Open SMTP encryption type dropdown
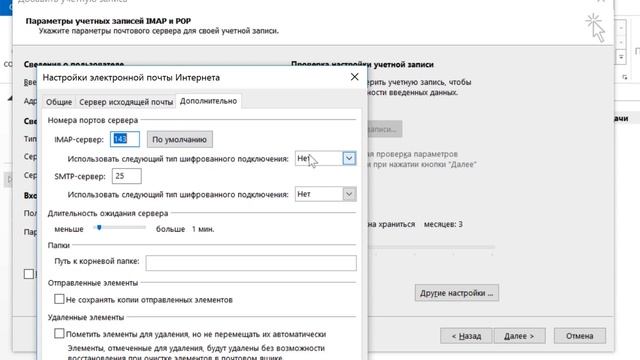 [349, 194]
